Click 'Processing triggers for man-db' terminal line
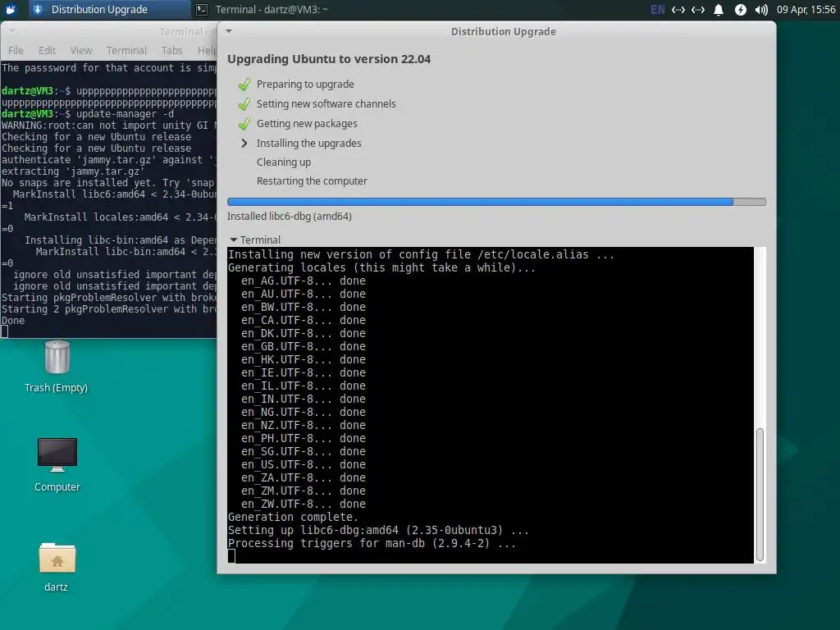The height and width of the screenshot is (630, 840). (x=372, y=543)
